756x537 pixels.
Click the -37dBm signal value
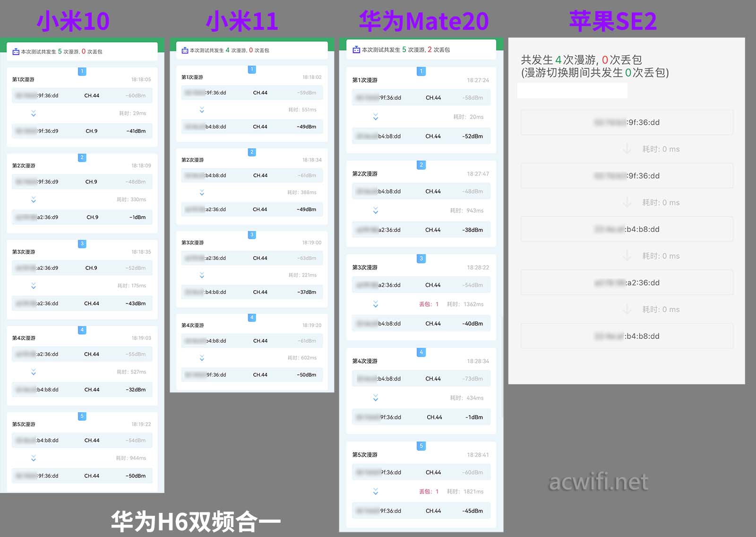click(307, 292)
